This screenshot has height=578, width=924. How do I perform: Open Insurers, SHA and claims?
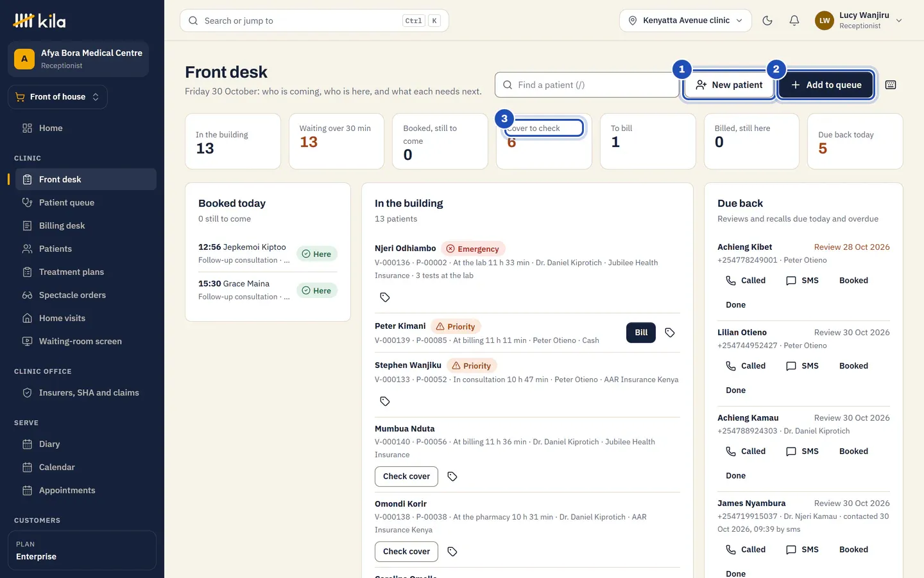[86, 393]
